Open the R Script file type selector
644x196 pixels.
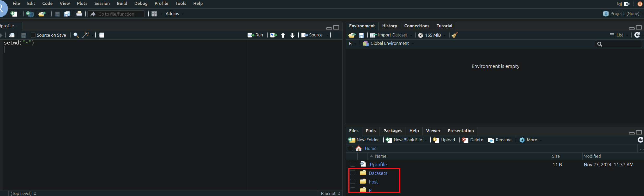pos(330,193)
